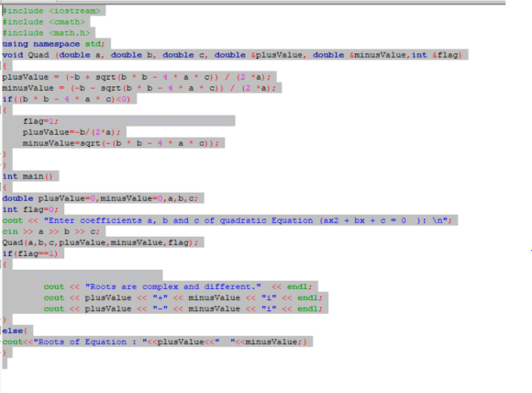Screen dimensions: 532x393
Task: Click the 'Quad(a,b,c,plusValue,minusValue,flag);' call
Action: point(101,242)
